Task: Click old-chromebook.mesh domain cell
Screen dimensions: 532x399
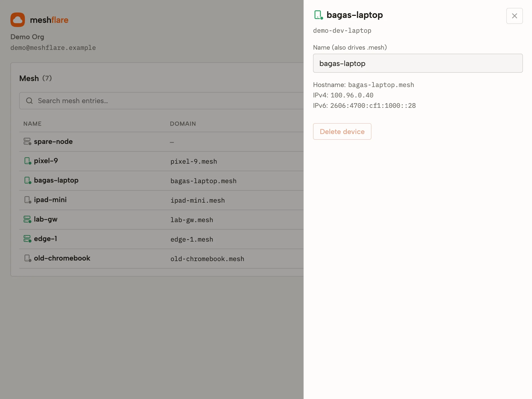Action: click(x=207, y=259)
